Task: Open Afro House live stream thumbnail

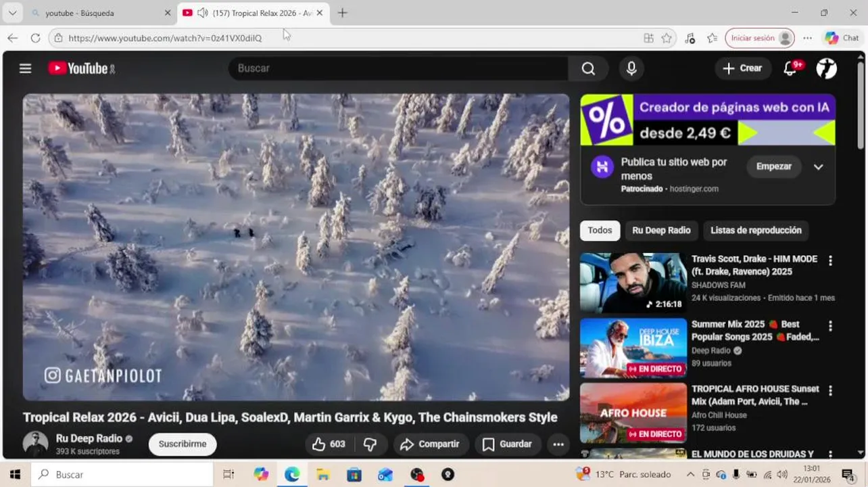Action: tap(633, 413)
